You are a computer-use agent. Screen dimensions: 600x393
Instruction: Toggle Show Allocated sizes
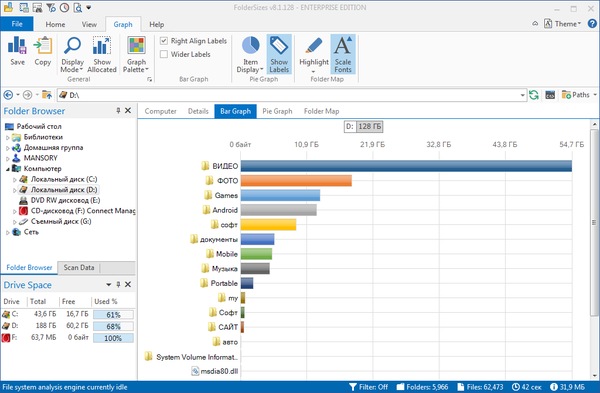pyautogui.click(x=102, y=54)
